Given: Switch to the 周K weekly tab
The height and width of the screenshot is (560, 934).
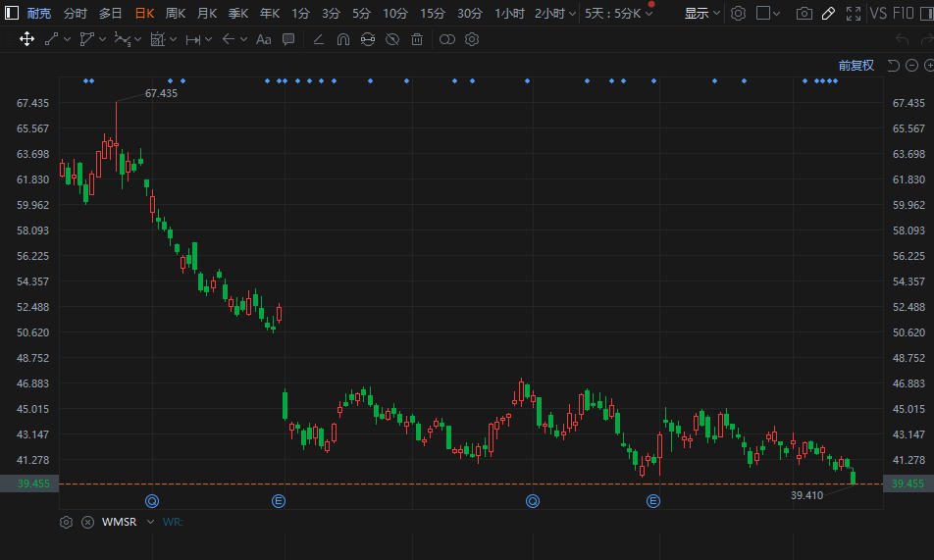Looking at the screenshot, I should click(x=175, y=13).
